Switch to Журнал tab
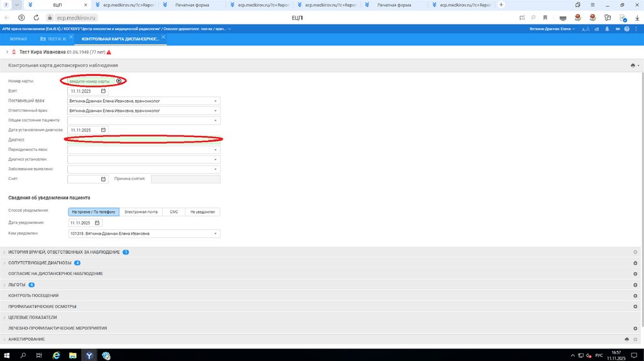The width and height of the screenshot is (644, 361). click(18, 39)
